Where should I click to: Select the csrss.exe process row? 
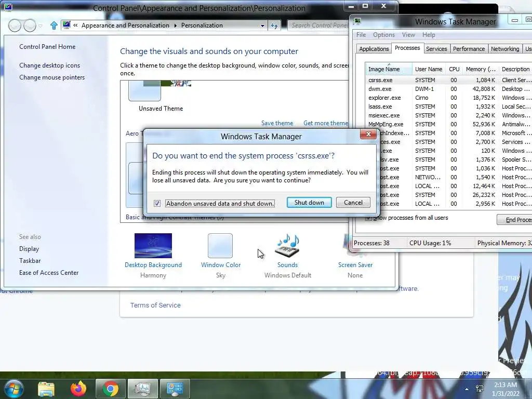click(x=449, y=80)
